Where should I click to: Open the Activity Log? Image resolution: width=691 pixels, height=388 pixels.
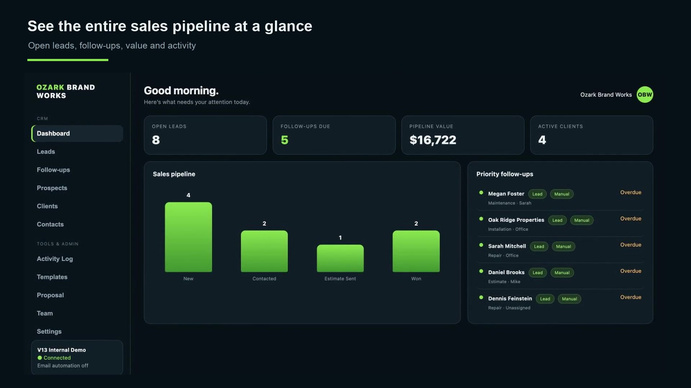(55, 259)
